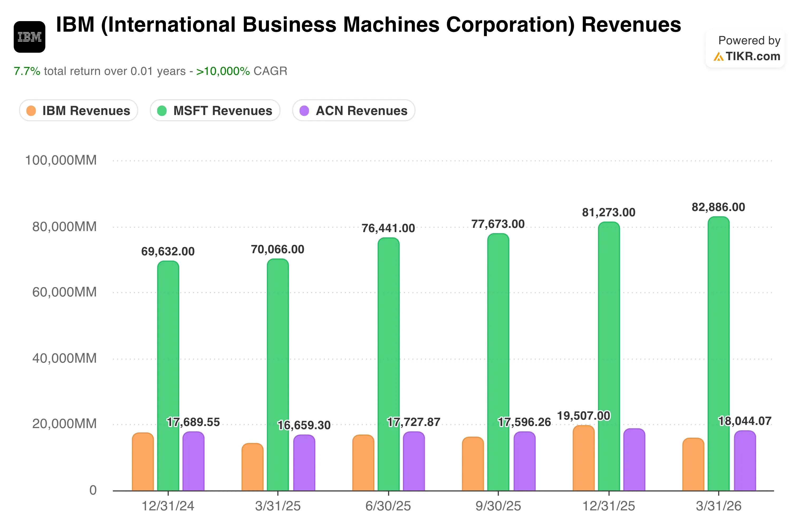
Task: Click the y-axis label '80,000MM'
Action: tap(64, 227)
